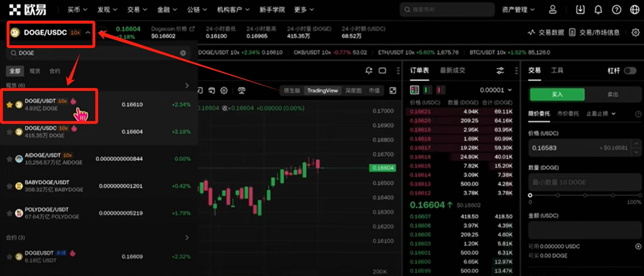Open order book filter settings icon

(500, 71)
